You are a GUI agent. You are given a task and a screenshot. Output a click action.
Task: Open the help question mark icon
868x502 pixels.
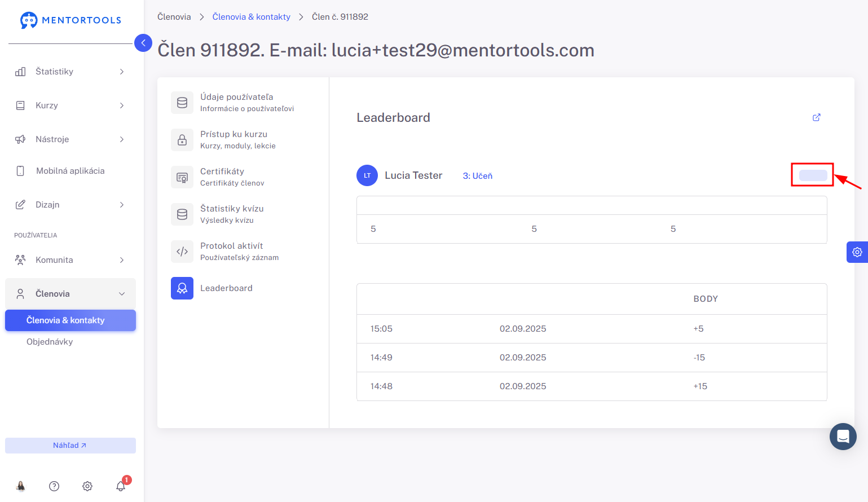54,486
